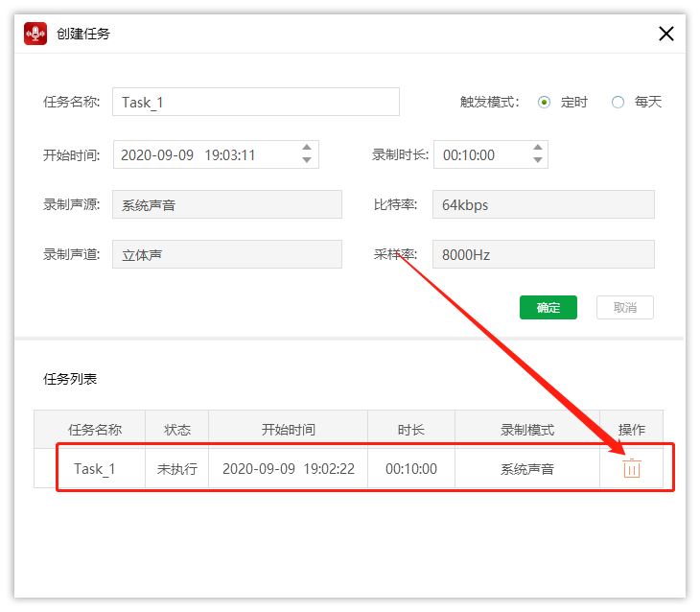700x612 pixels.
Task: Decrease 开始时间 with the down arrow
Action: click(x=307, y=160)
